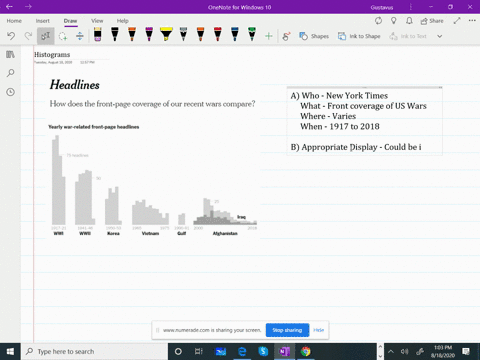
Task: Select the gray pencil
Action: point(183,34)
